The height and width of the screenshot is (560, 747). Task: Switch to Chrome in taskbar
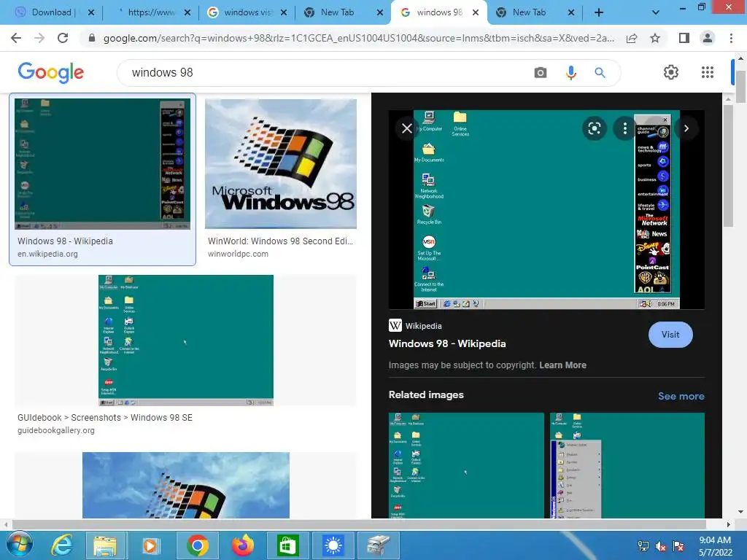coord(197,545)
